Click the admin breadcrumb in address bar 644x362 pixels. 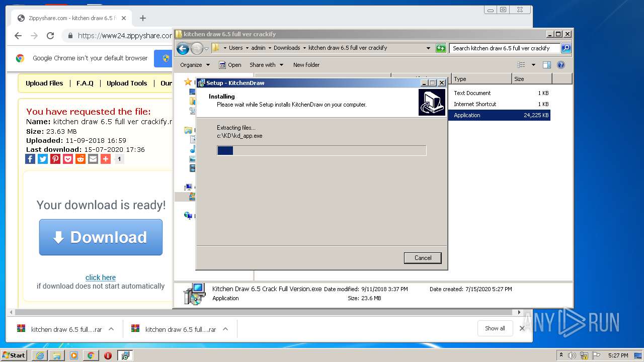click(258, 48)
